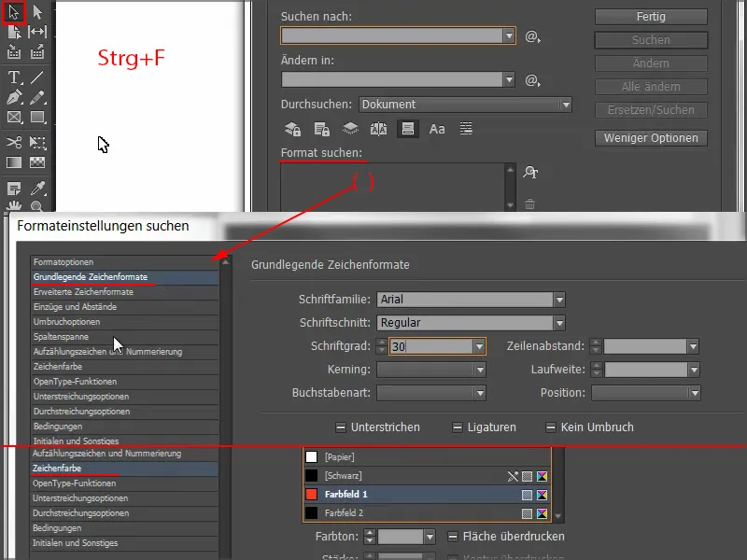747x560 pixels.
Task: Toggle include locked stories search option
Action: point(321,129)
